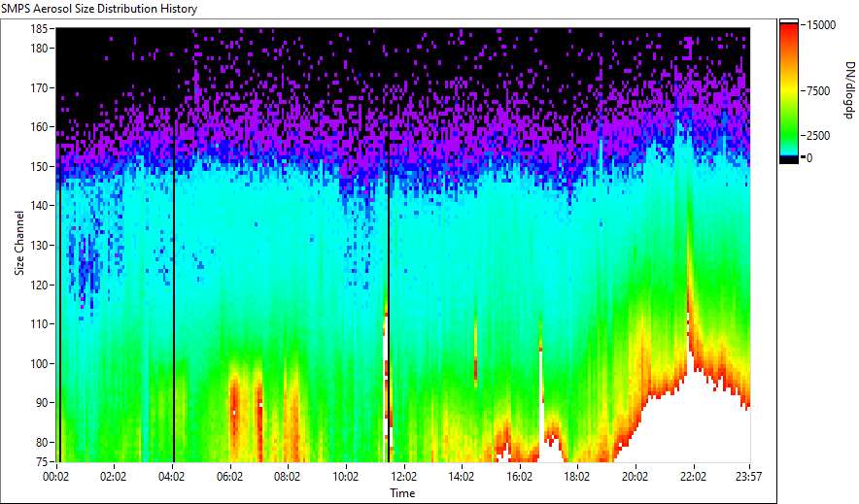The height and width of the screenshot is (504, 859).
Task: Select the 90 tick on Size Channel axis
Action: 41,403
